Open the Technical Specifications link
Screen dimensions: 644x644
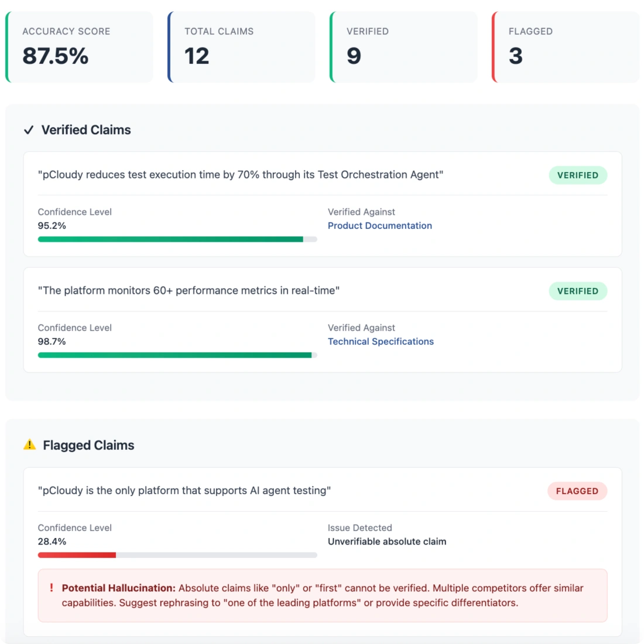(x=381, y=341)
